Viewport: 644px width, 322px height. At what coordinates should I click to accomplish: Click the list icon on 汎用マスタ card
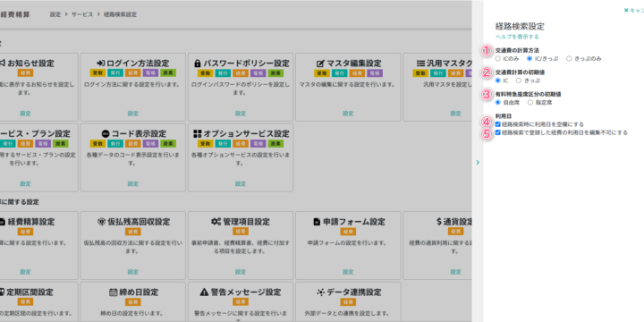tap(420, 64)
